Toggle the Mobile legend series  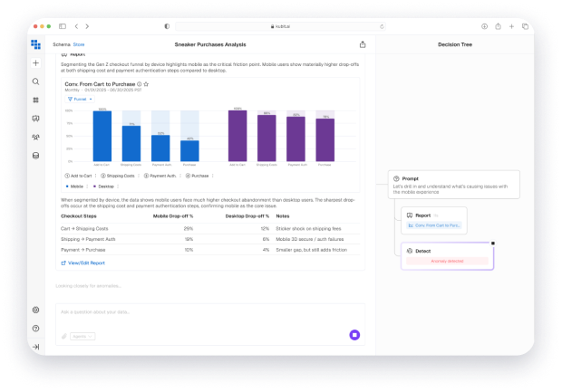[77, 185]
